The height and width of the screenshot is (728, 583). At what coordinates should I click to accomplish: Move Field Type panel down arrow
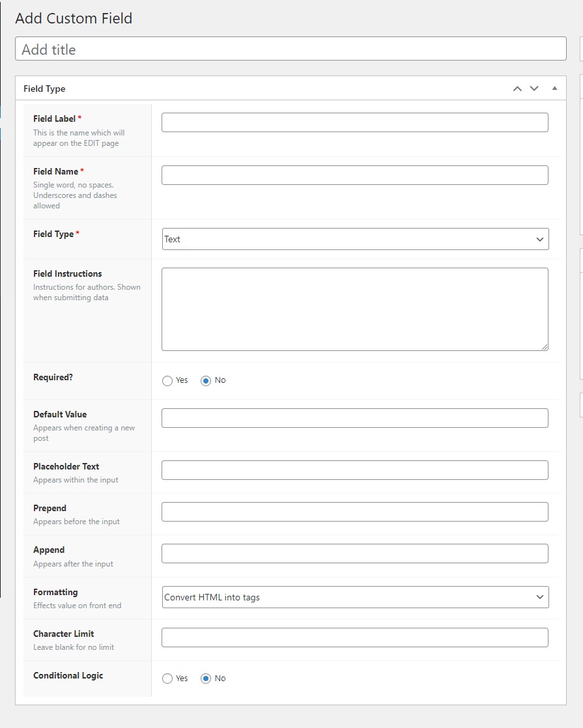pos(534,88)
